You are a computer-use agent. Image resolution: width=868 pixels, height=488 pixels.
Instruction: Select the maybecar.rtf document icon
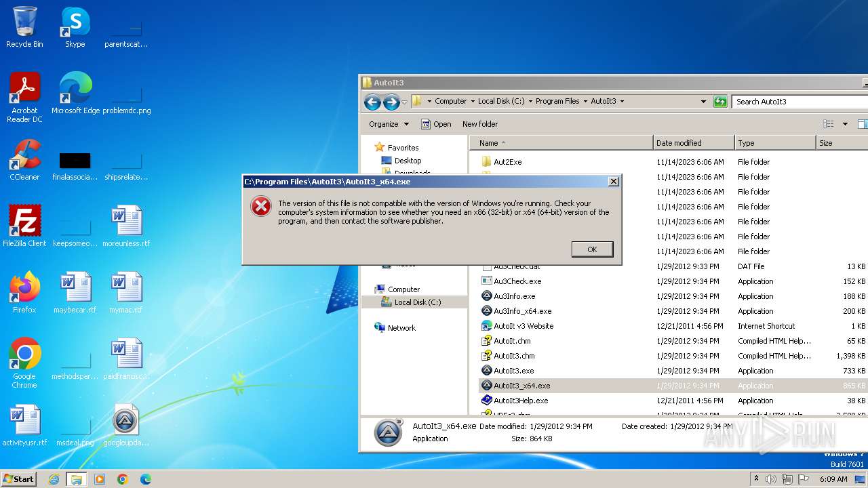point(75,293)
